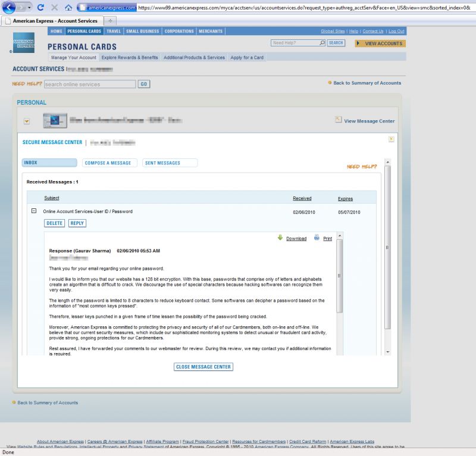Screen dimensions: 476x456
Task: Select the INBOX tab
Action: point(49,163)
